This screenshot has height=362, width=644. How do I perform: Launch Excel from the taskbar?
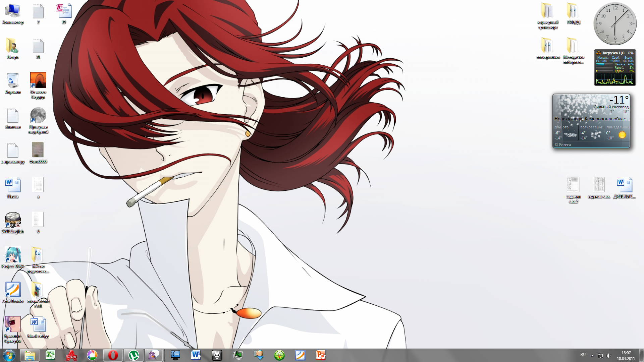click(x=51, y=355)
